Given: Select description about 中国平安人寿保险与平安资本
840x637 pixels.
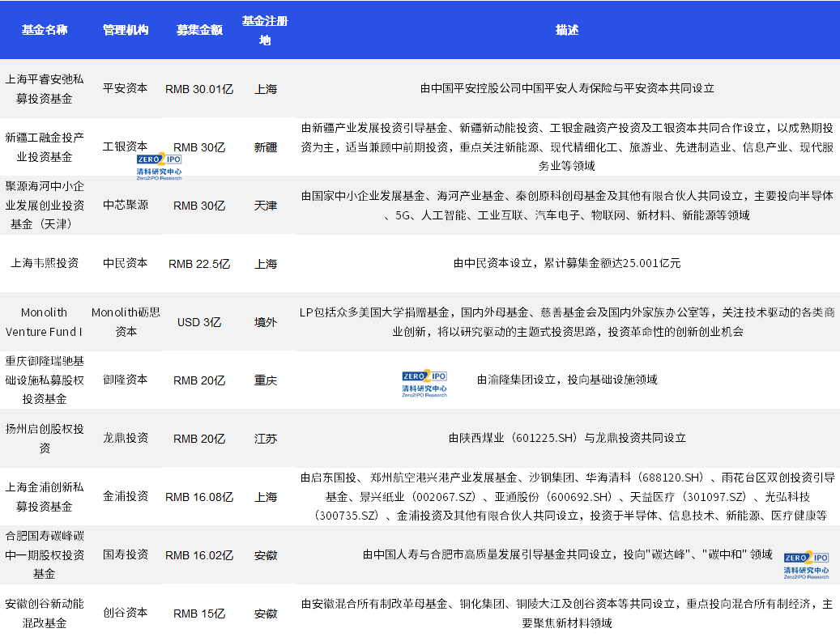Looking at the screenshot, I should [x=567, y=88].
